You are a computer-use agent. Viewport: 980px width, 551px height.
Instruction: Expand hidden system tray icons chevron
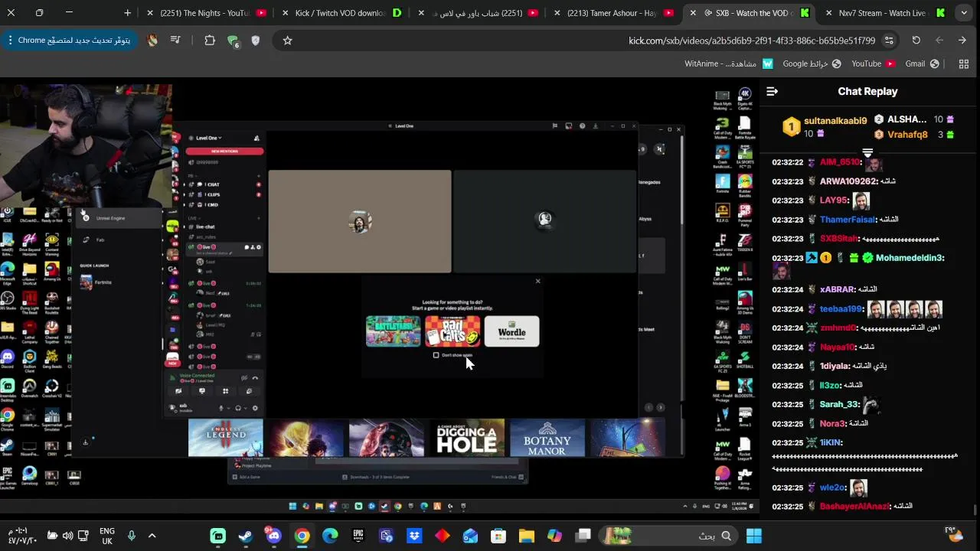click(x=152, y=536)
